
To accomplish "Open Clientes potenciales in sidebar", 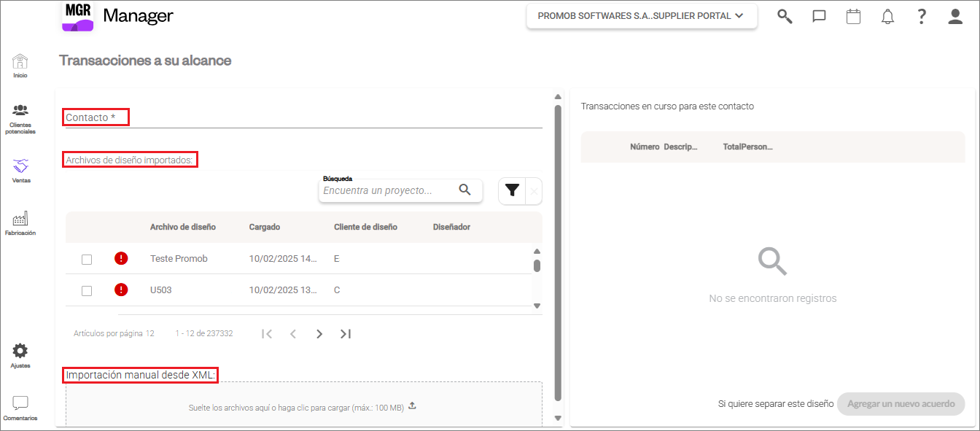I will point(20,120).
